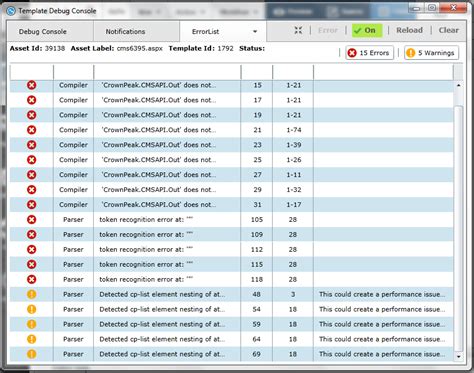Click the error icon on line 31 row
The height and width of the screenshot is (373, 474).
point(32,205)
